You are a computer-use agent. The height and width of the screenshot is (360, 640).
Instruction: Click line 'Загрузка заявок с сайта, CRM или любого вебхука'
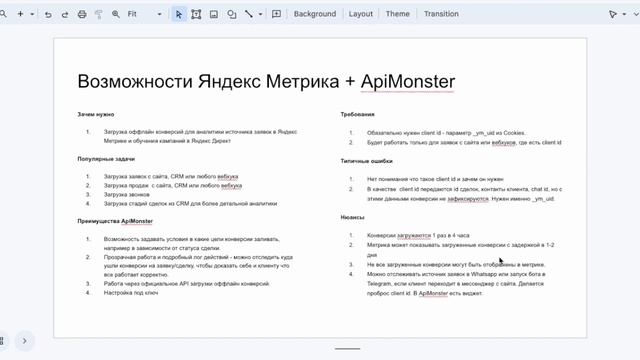click(171, 176)
